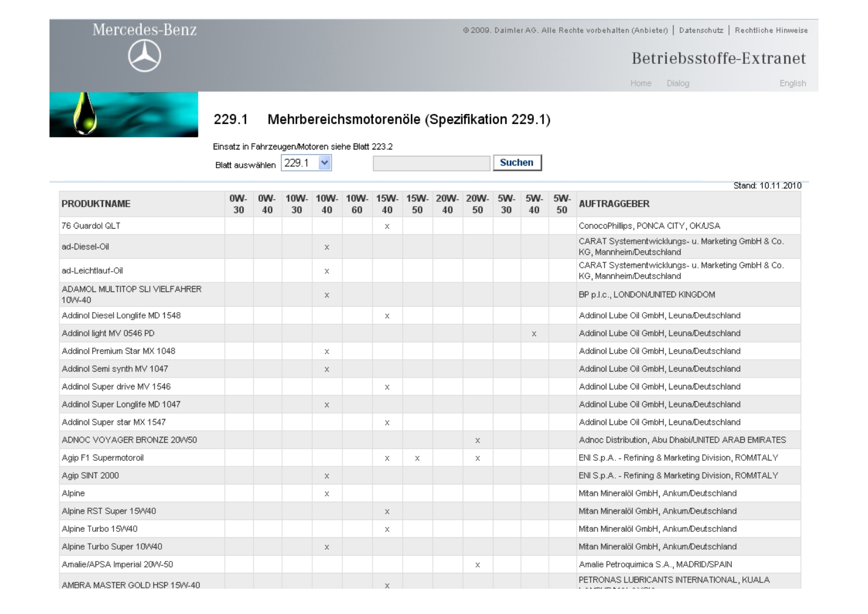This screenshot has height=614, width=868.
Task: Click Amalie Petroquimica S.A., MADRID/SPAIN
Action: point(655,565)
